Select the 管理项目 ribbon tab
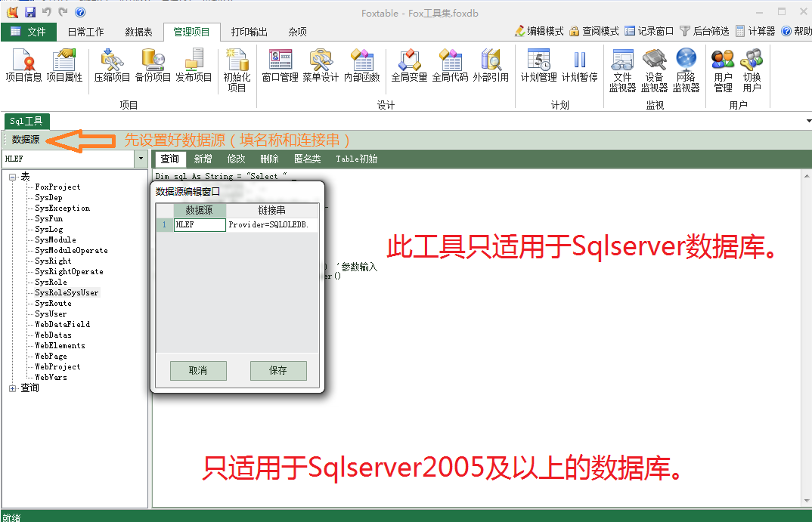Viewport: 812px width, 522px height. pos(191,32)
